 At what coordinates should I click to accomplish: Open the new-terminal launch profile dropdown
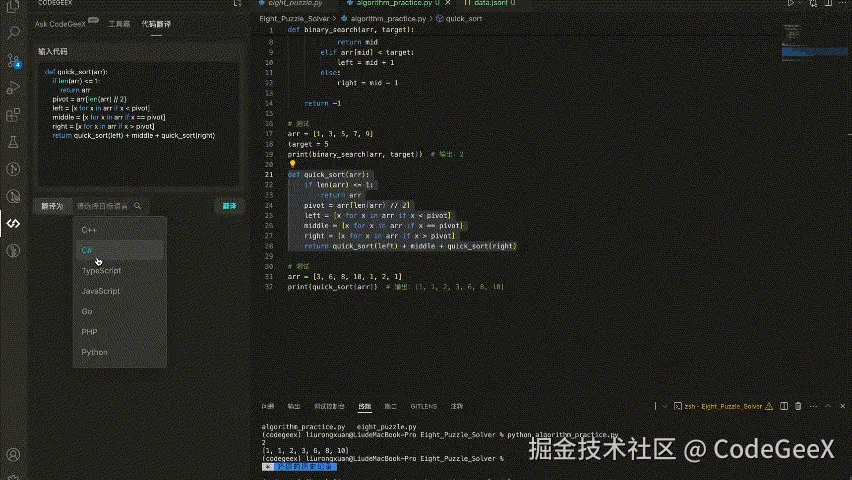[664, 406]
